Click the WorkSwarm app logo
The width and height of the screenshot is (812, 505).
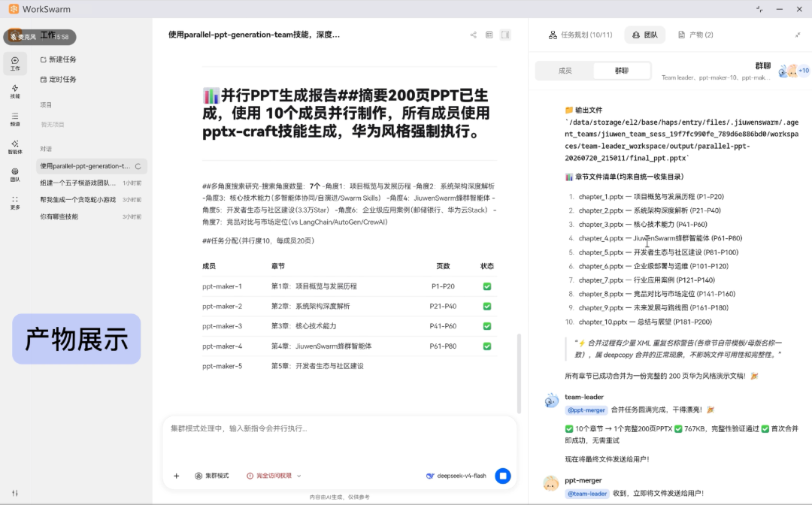click(x=14, y=9)
